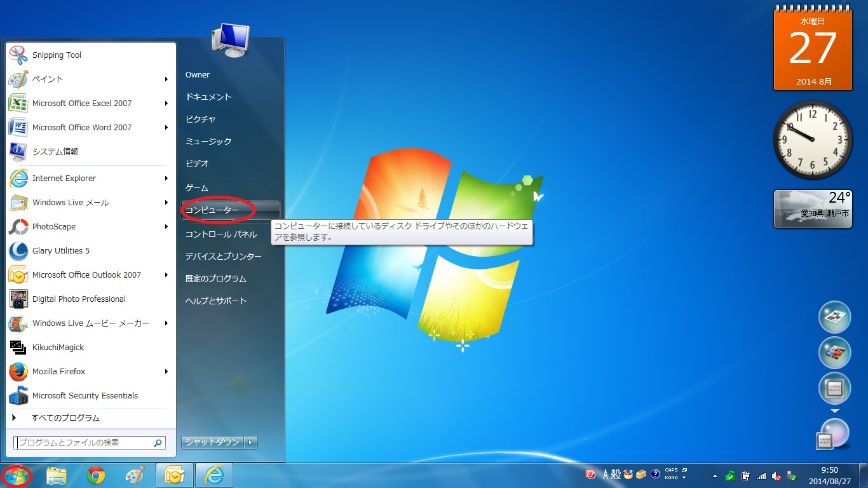This screenshot has width=868, height=488.
Task: Click the orange calendar gadget showing 27
Action: click(x=812, y=50)
